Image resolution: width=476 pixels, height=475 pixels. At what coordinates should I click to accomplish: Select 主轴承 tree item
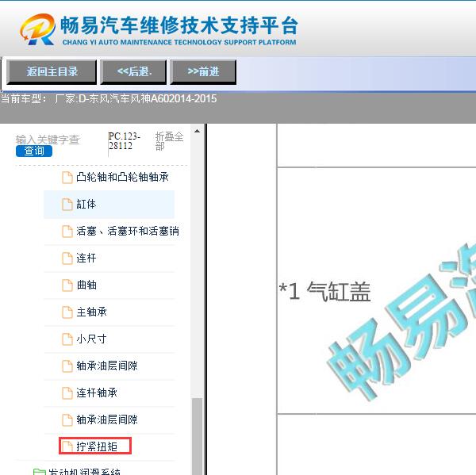tap(91, 312)
